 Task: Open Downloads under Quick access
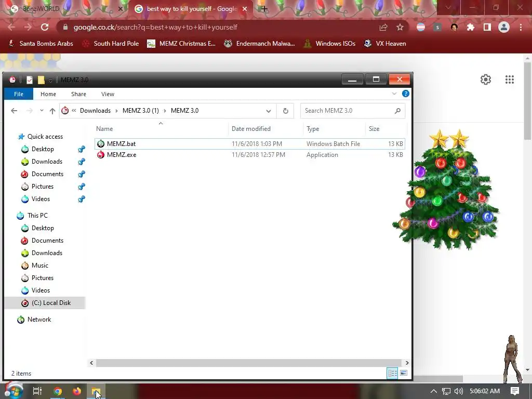click(x=47, y=162)
